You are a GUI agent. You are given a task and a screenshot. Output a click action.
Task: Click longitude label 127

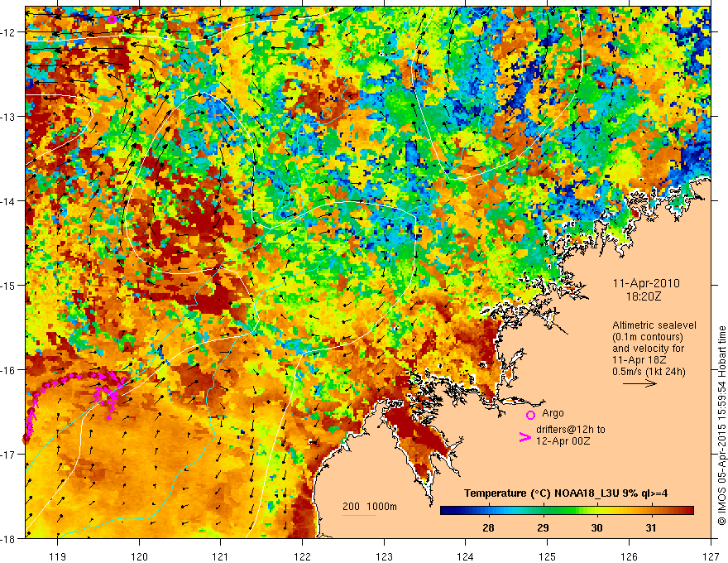[711, 557]
